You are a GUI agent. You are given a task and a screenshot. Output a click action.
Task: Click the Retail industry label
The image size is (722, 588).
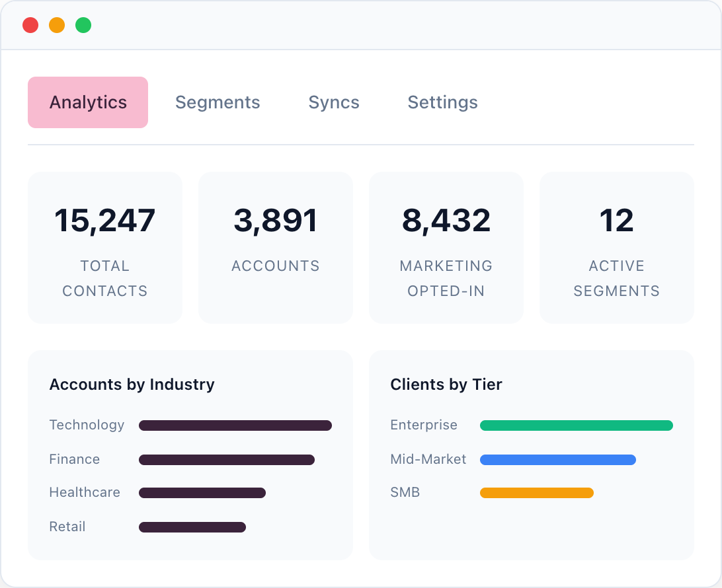click(x=67, y=527)
